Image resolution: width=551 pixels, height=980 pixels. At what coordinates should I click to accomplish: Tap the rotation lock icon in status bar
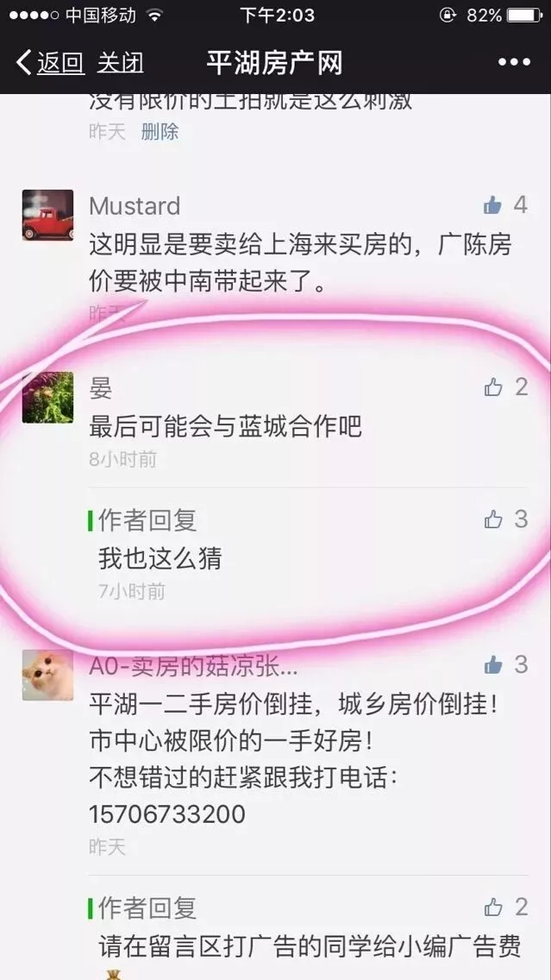[x=448, y=15]
